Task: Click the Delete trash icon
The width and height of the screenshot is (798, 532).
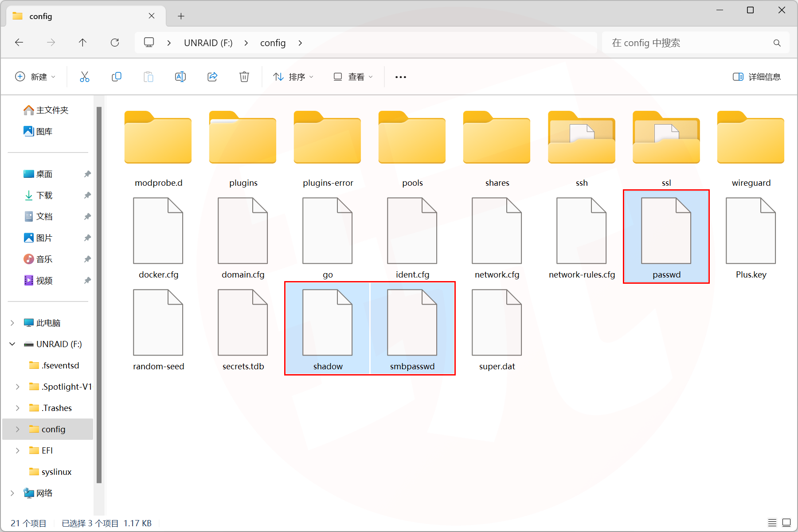Action: click(x=244, y=77)
